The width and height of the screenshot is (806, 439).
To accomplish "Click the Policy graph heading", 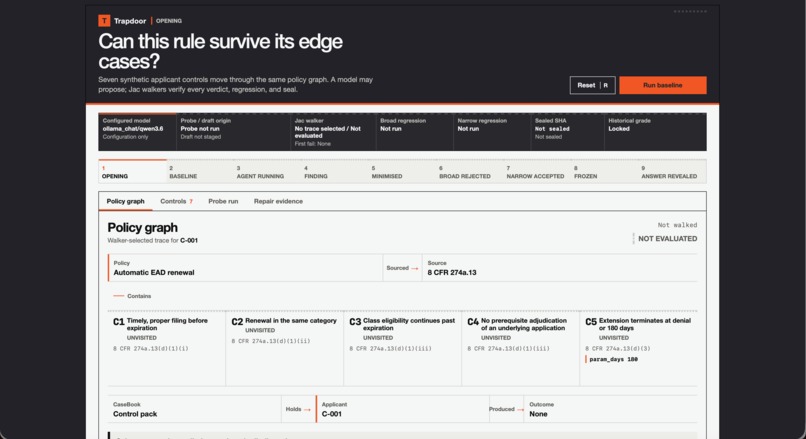I will click(x=142, y=228).
